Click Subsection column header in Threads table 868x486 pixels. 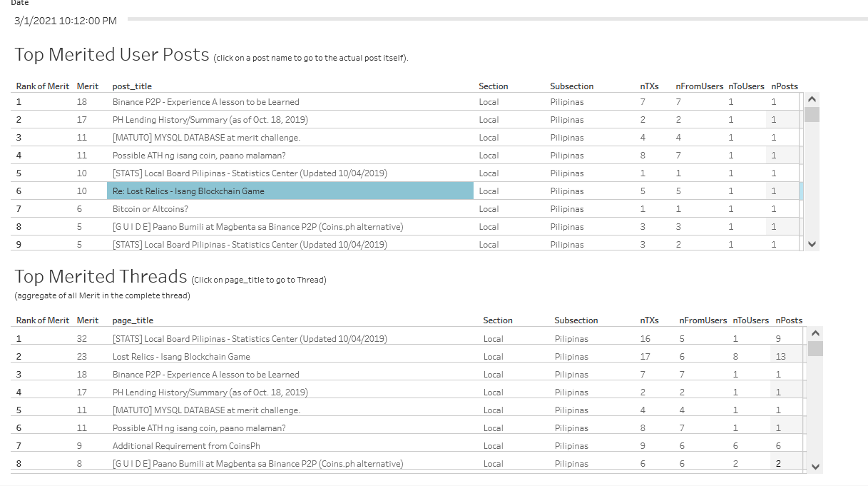tap(576, 320)
